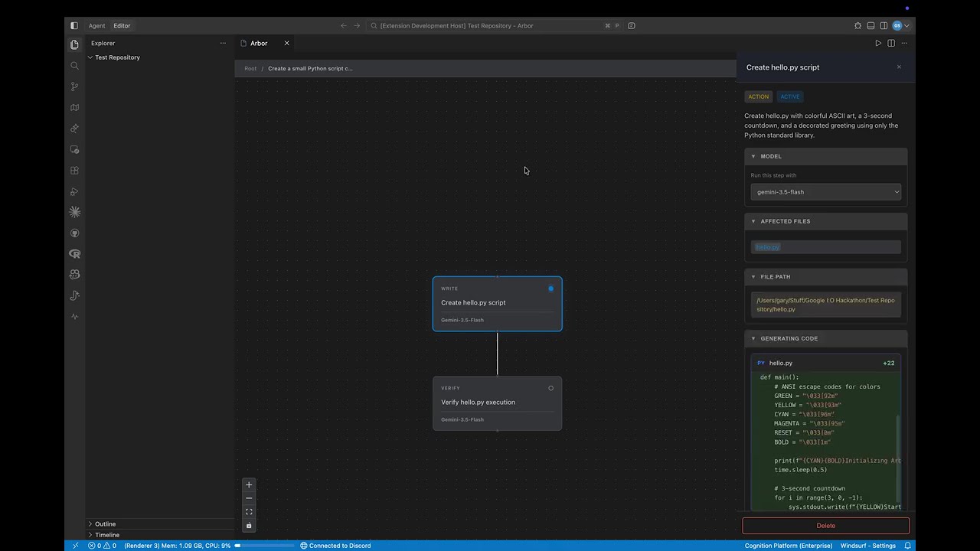The height and width of the screenshot is (551, 980).
Task: Click Cognition Platform (Enterprise) status item
Action: click(x=788, y=546)
